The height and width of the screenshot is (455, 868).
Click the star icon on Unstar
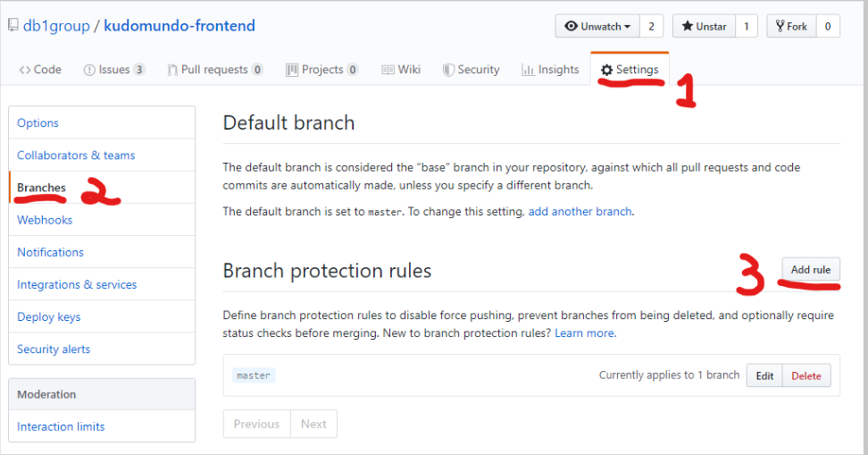[x=688, y=26]
